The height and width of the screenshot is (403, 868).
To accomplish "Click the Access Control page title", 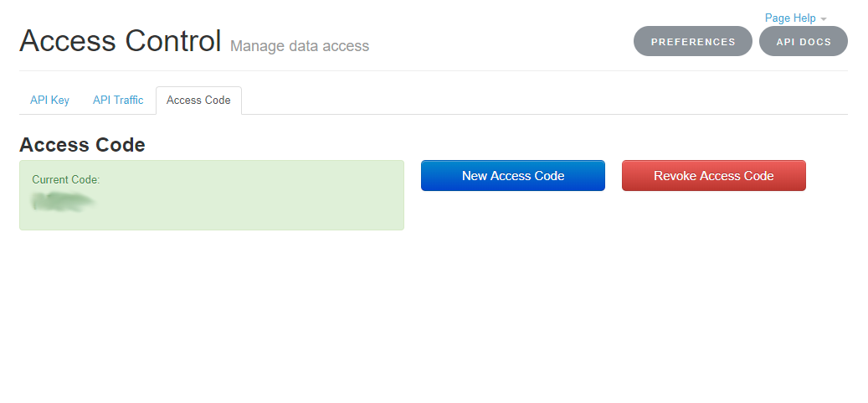I will pyautogui.click(x=121, y=41).
